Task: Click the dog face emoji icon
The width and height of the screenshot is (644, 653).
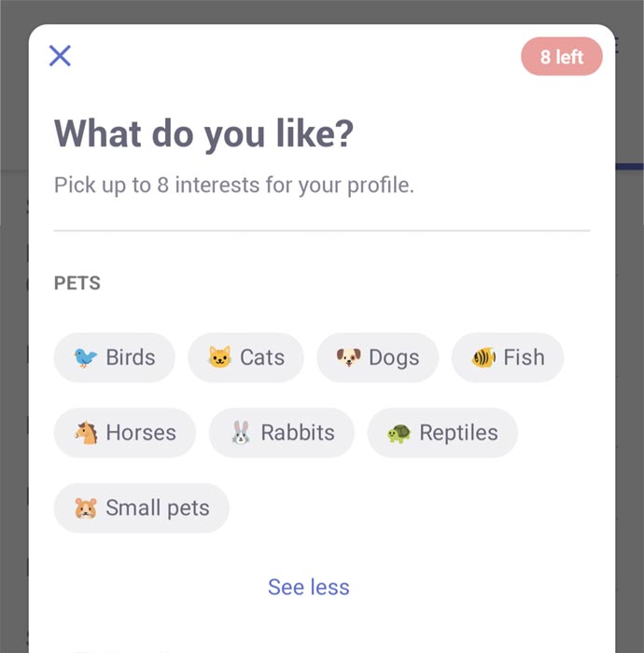Action: (349, 357)
